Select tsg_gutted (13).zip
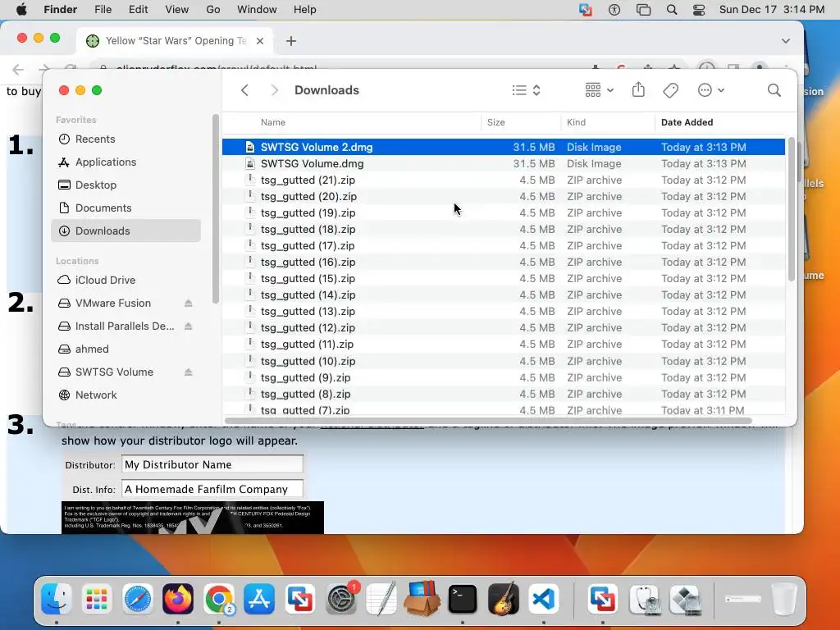Screen dimensions: 840x630 point(504,311)
